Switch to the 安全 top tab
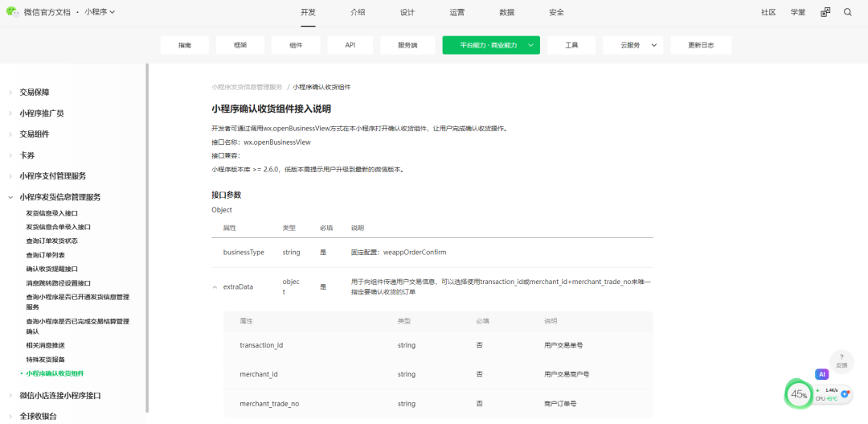 pos(556,12)
